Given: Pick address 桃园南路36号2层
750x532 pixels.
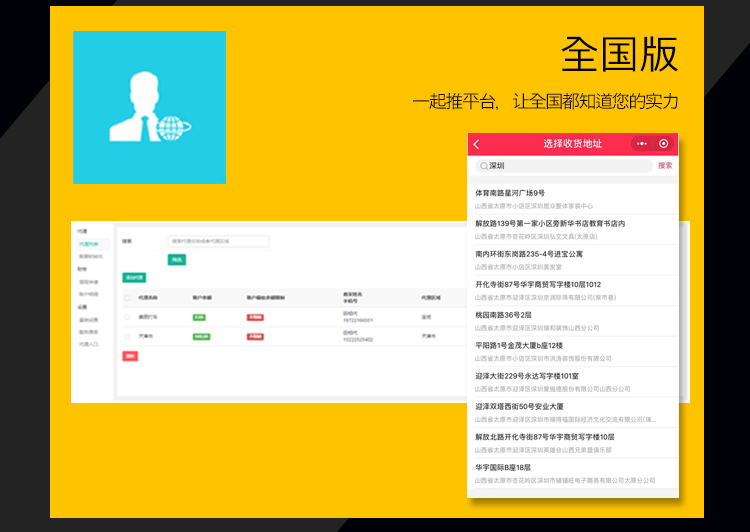Looking at the screenshot, I should 573,321.
